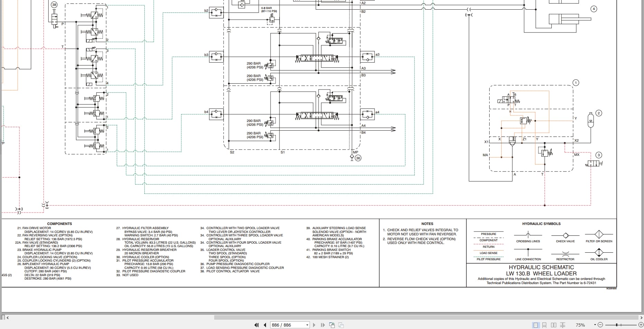Go to previous view icon
The width and height of the screenshot is (644, 329).
[x=332, y=325]
